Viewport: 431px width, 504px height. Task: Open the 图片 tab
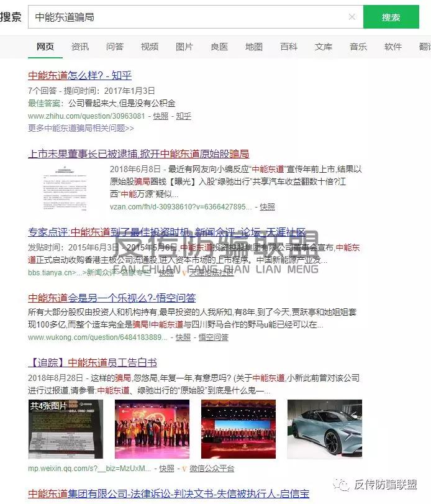pyautogui.click(x=184, y=47)
